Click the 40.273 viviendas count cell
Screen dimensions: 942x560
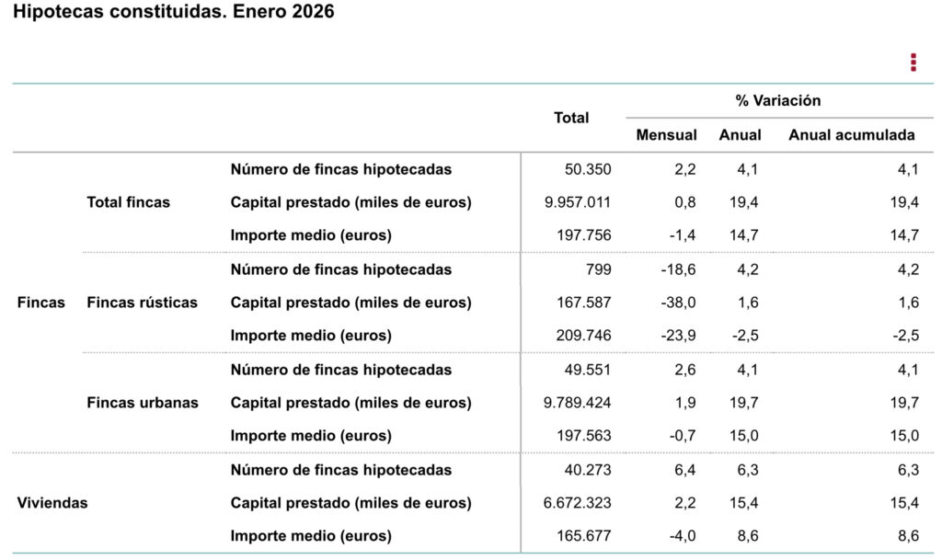click(588, 470)
